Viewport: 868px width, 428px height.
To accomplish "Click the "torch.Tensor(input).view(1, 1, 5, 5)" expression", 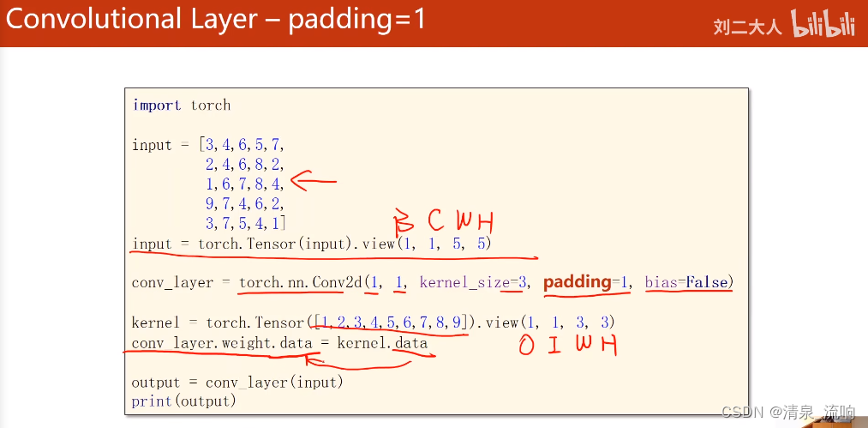I will (344, 244).
